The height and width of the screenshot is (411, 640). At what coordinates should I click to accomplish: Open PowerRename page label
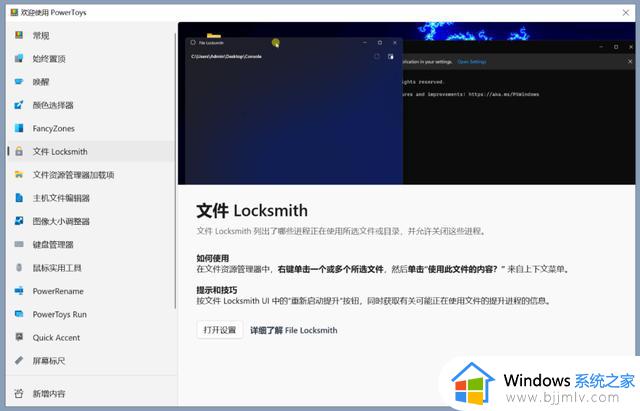coord(58,291)
